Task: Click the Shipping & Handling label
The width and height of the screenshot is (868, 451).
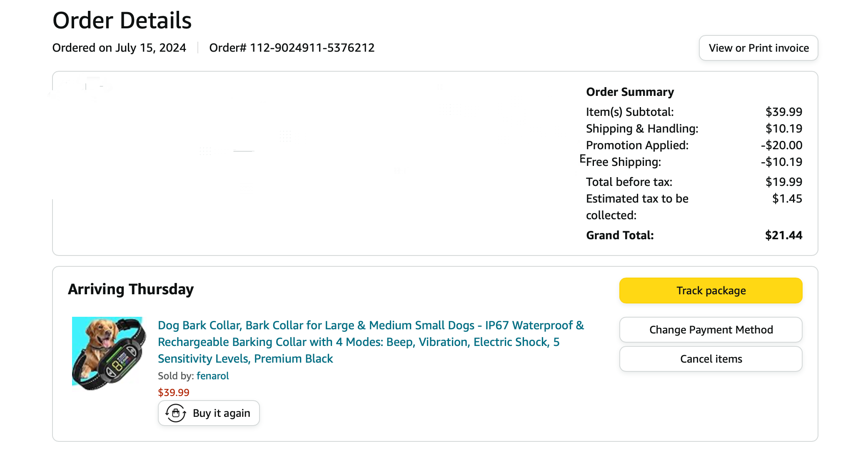Action: (x=642, y=129)
